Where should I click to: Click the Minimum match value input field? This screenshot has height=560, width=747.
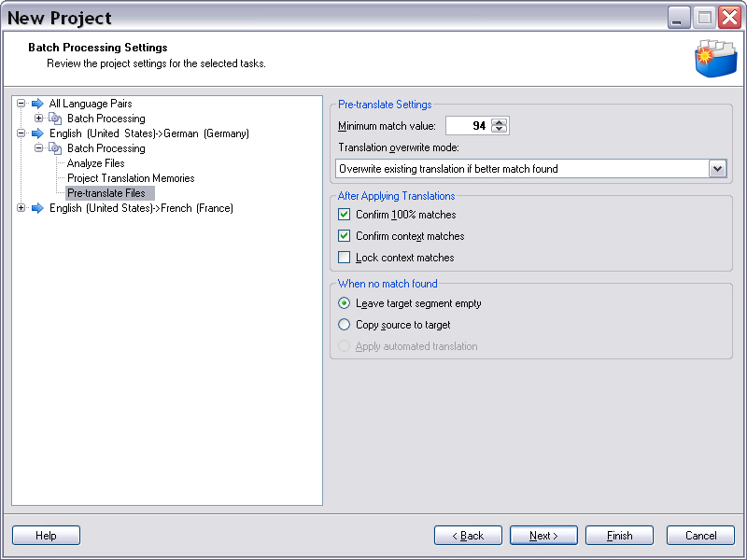tap(472, 125)
